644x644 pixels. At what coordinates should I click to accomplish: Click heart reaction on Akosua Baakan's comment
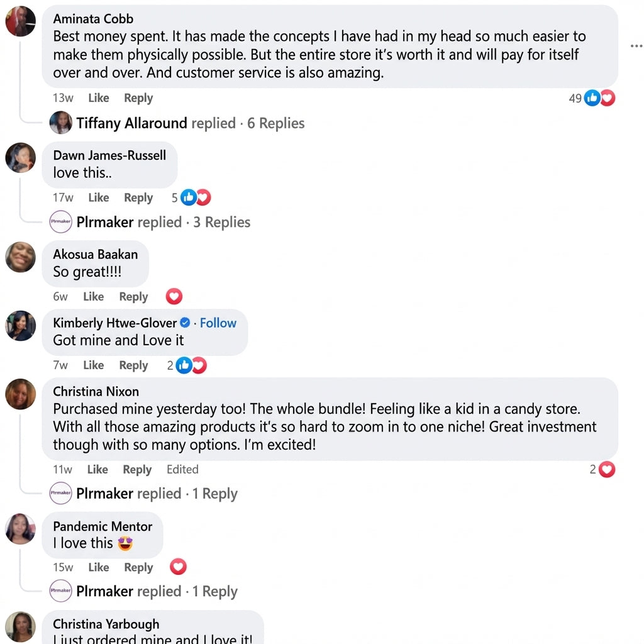pos(174,296)
